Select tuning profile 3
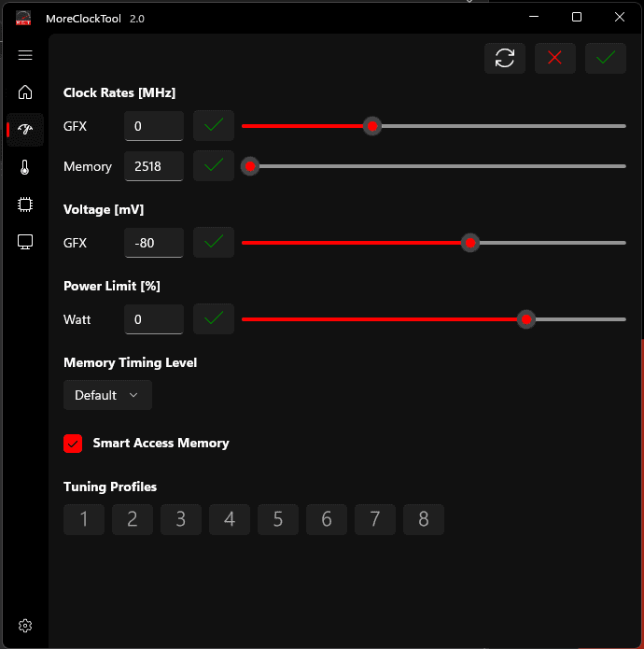The image size is (644, 649). pyautogui.click(x=181, y=519)
